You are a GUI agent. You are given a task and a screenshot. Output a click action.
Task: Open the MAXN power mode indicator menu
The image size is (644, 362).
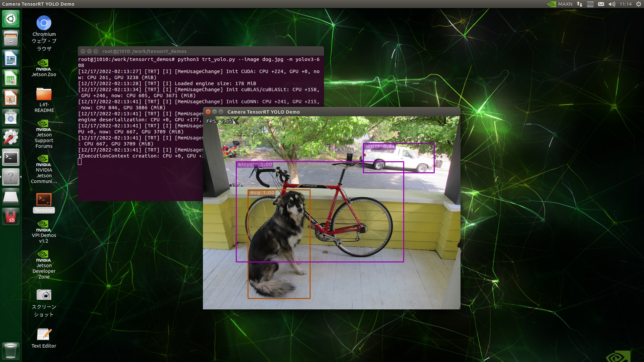pos(560,4)
